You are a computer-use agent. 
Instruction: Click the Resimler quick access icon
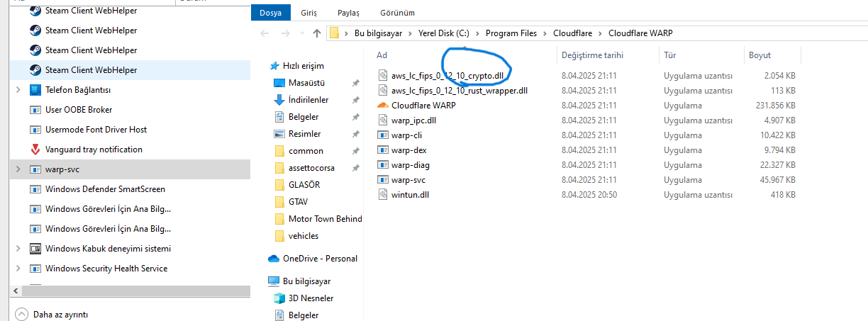click(279, 134)
